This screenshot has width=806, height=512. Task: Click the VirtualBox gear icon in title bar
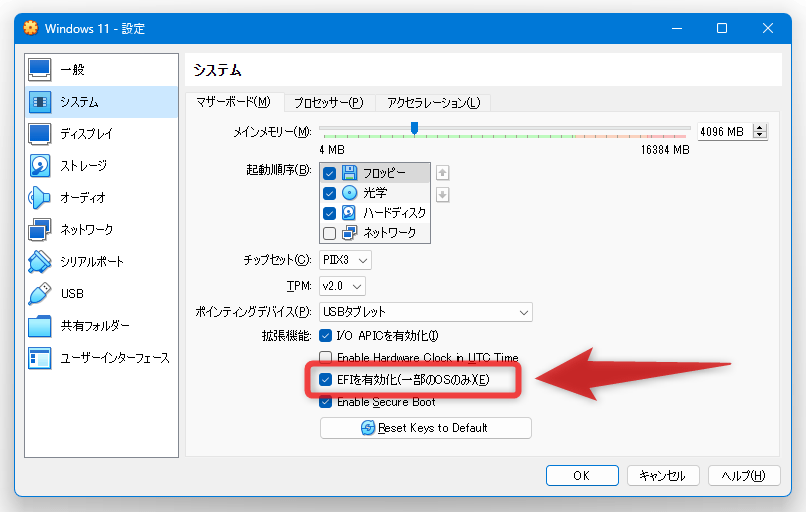pyautogui.click(x=30, y=28)
